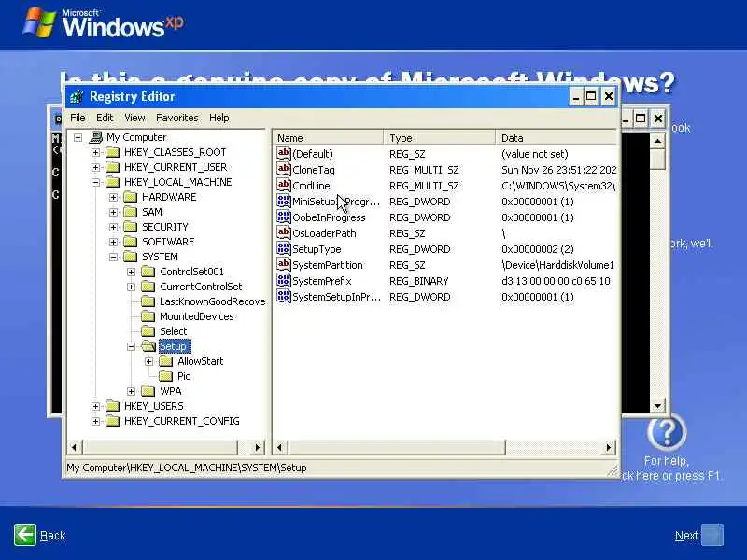Click the HKEY_CLASSES_ROOT folder icon
The image size is (747, 560).
point(112,152)
